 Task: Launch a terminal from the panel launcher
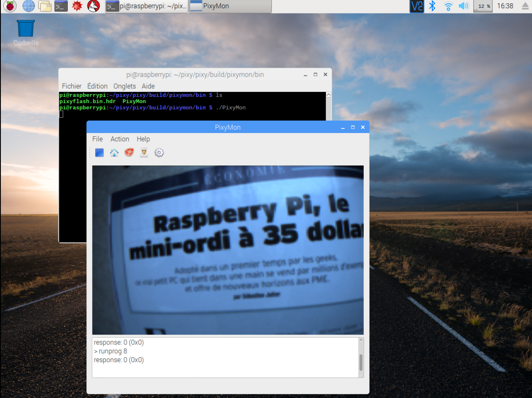61,6
